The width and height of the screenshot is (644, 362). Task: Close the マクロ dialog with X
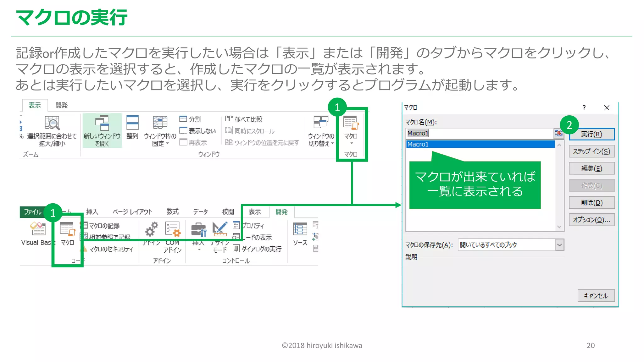607,108
